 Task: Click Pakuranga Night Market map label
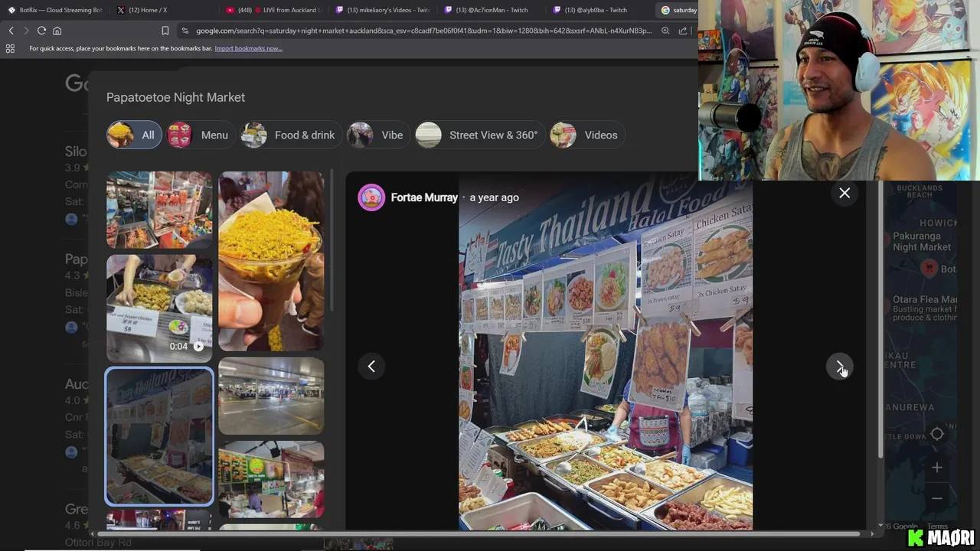click(922, 243)
